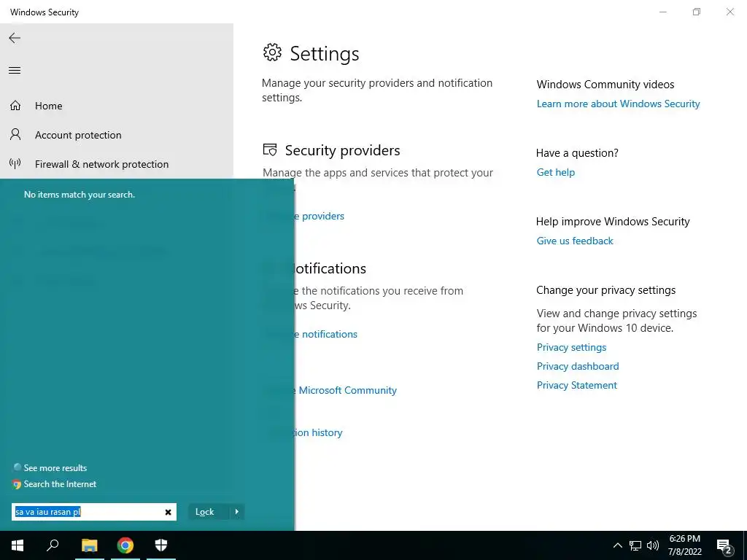Expand the arrow next to Lock button
The height and width of the screenshot is (560, 747).
[x=237, y=512]
